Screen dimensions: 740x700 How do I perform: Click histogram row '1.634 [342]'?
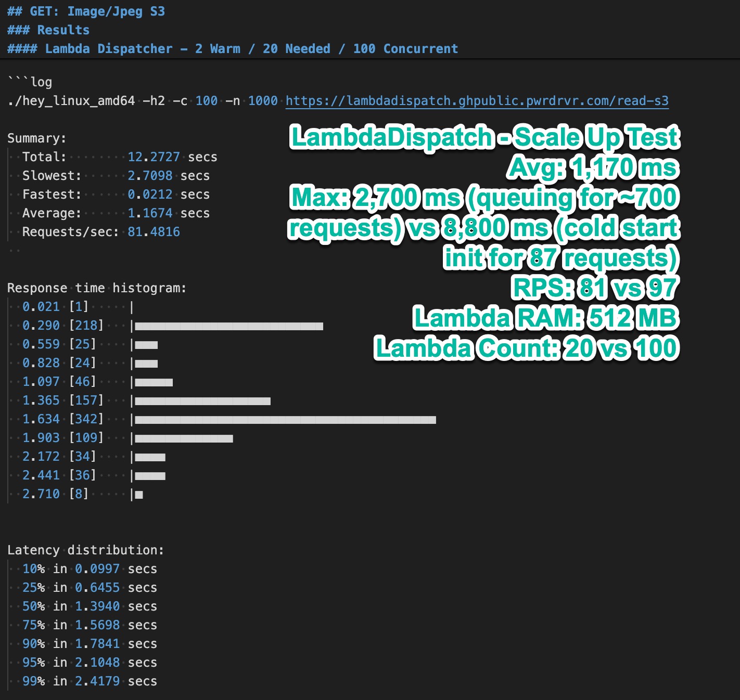[x=229, y=419]
